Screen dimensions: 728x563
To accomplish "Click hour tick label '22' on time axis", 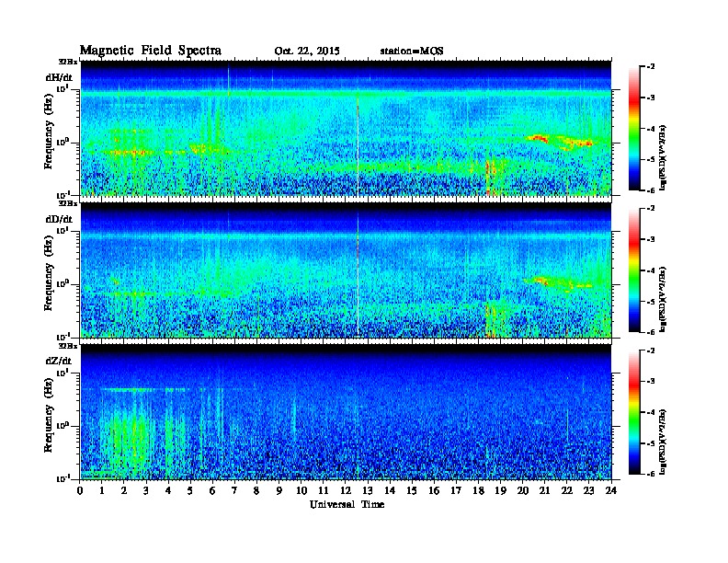I will tap(566, 490).
